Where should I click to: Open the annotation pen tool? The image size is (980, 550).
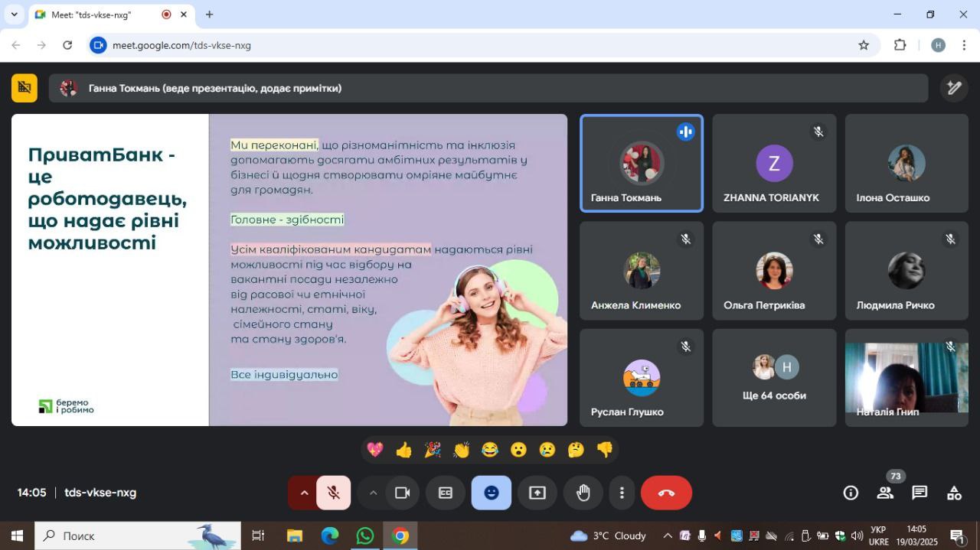(954, 88)
